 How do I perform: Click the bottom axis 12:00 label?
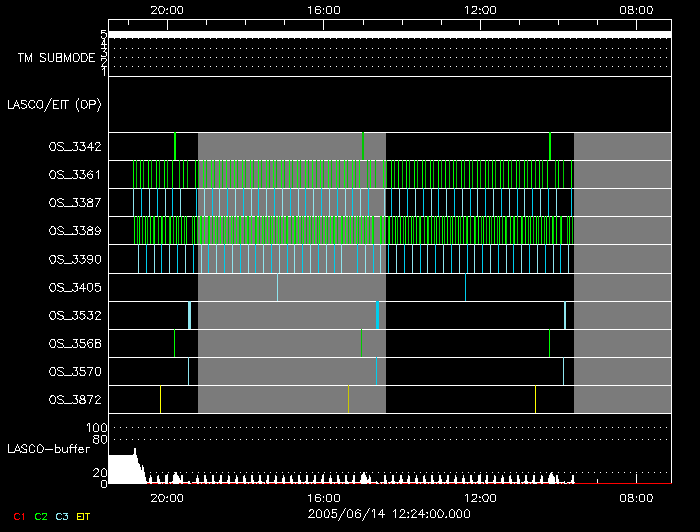(x=480, y=498)
